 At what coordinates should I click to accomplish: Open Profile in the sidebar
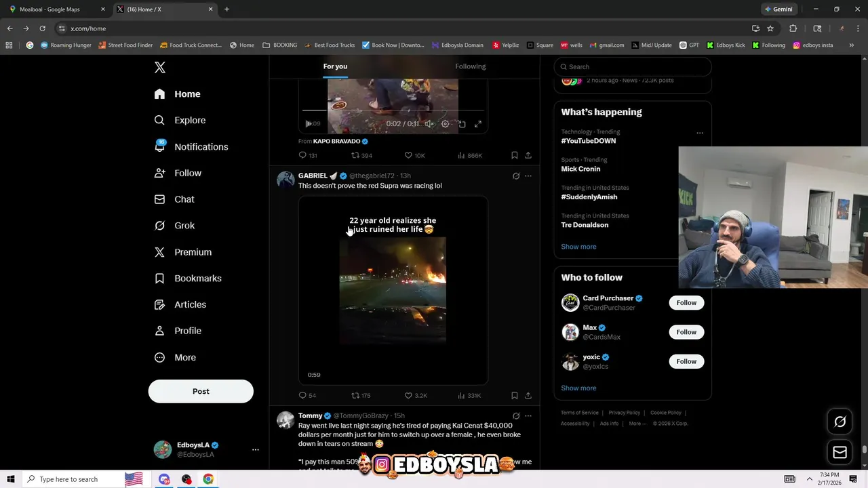coord(178,331)
